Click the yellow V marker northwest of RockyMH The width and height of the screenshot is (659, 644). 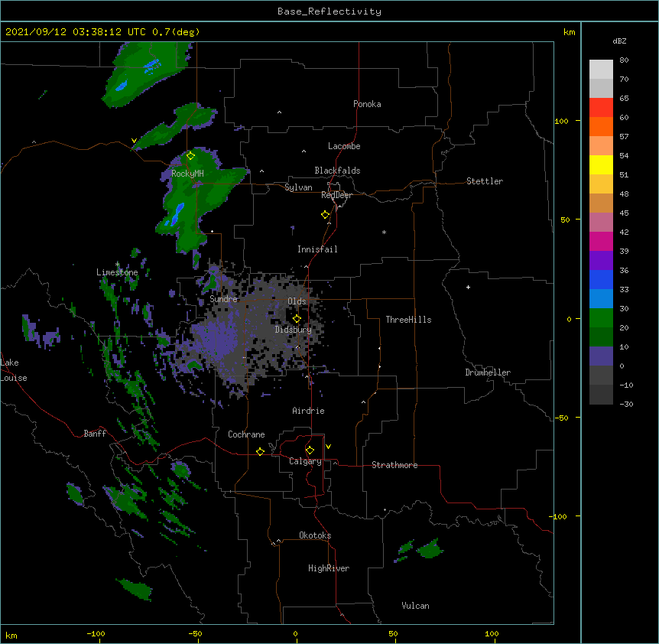coord(134,141)
